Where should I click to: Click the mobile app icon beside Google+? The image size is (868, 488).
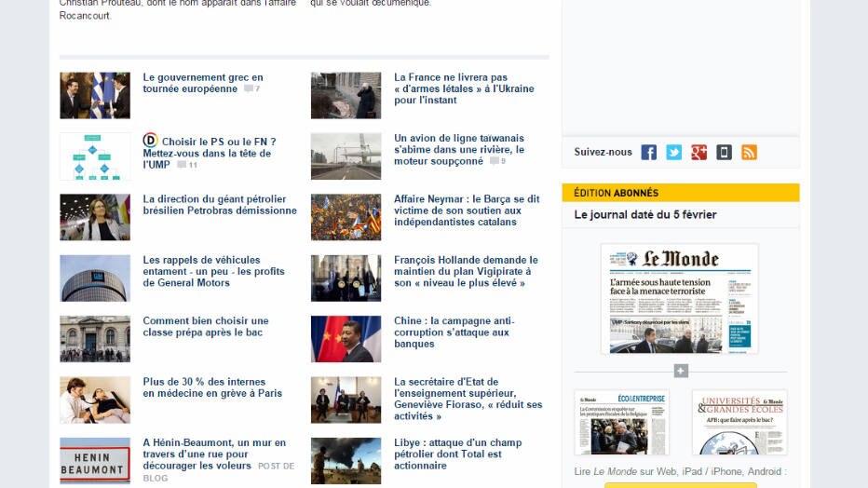724,153
